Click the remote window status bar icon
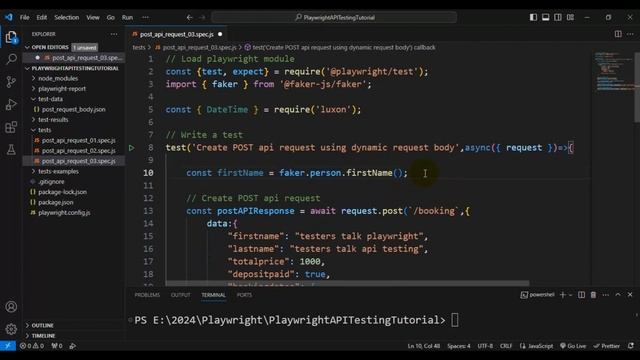This screenshot has height=360, width=640. [x=8, y=346]
